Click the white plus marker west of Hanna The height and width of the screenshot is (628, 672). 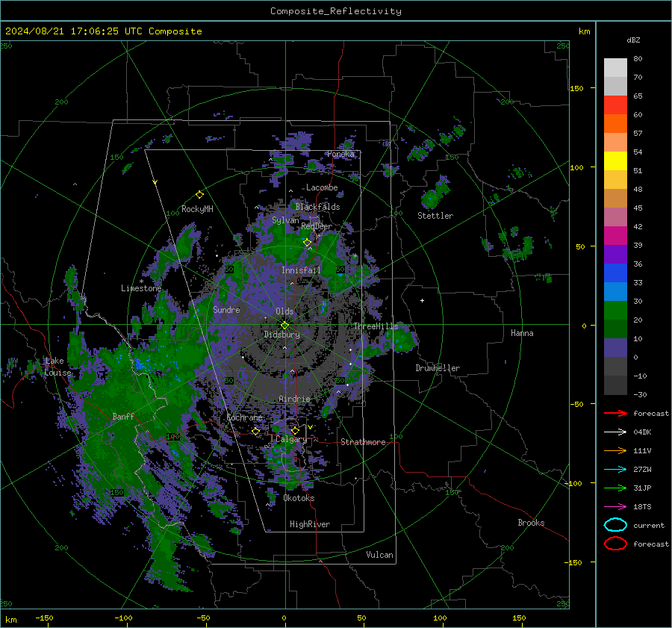(x=422, y=300)
